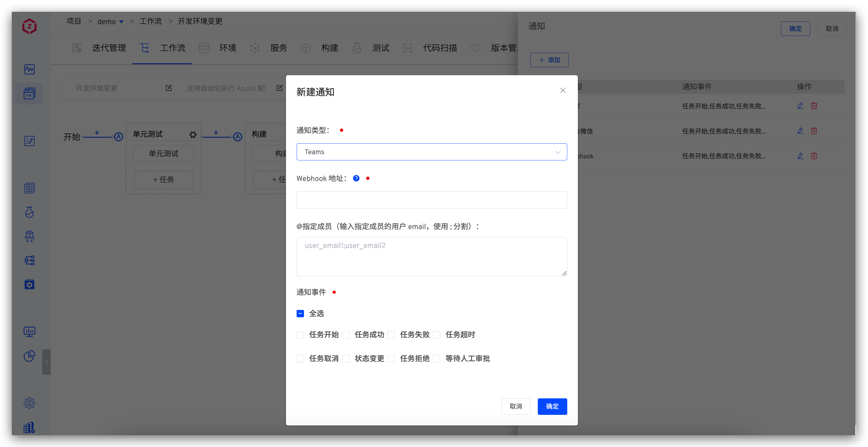Click the gear icon on 单元测试 node
Viewport: 868px width, 447px height.
click(x=193, y=134)
